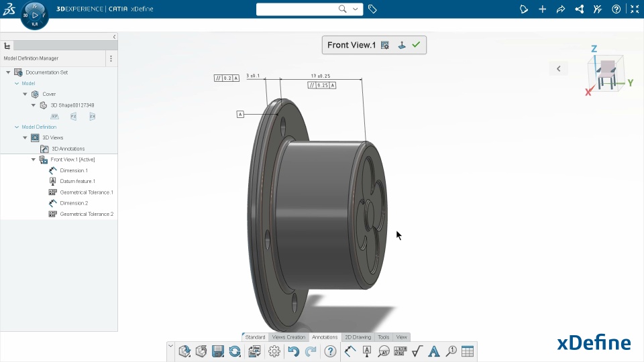Image resolution: width=644 pixels, height=362 pixels.
Task: Collapse the Front View.1 [Active] node
Action: pyautogui.click(x=34, y=160)
